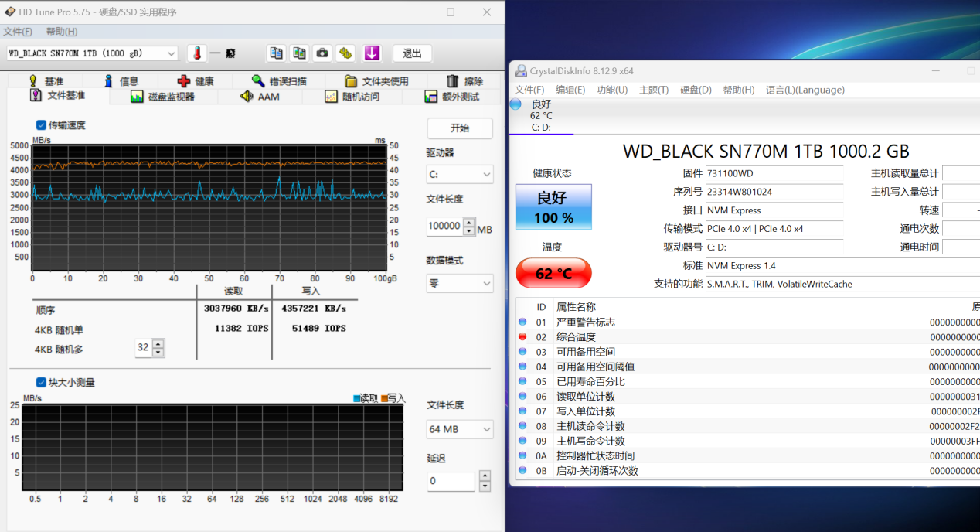Click the 良好 100 % health status box
980x532 pixels.
[553, 207]
